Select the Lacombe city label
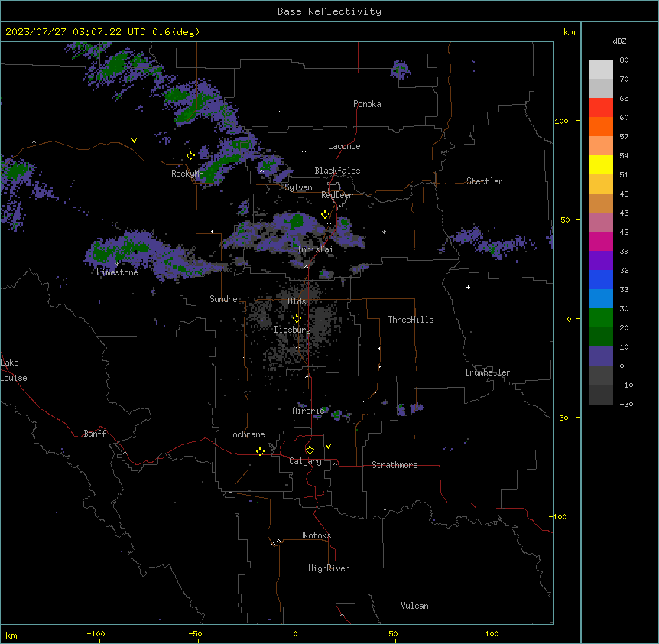The height and width of the screenshot is (644, 659). point(344,146)
